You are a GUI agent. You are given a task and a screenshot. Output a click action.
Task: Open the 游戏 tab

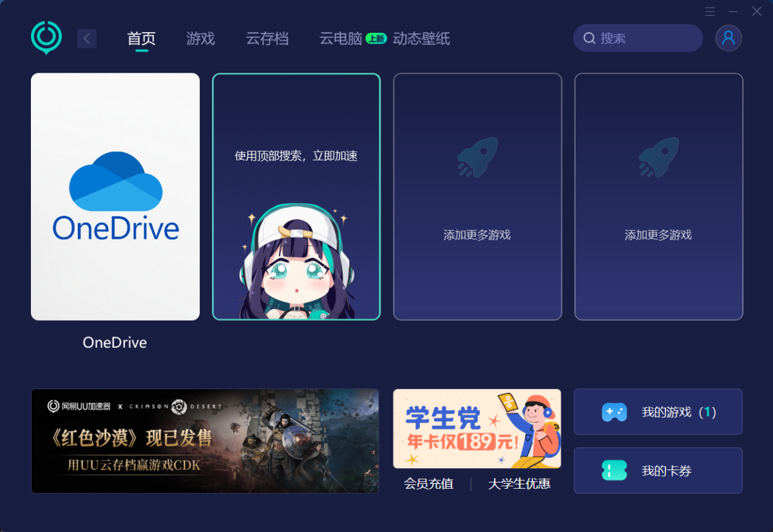pyautogui.click(x=200, y=39)
